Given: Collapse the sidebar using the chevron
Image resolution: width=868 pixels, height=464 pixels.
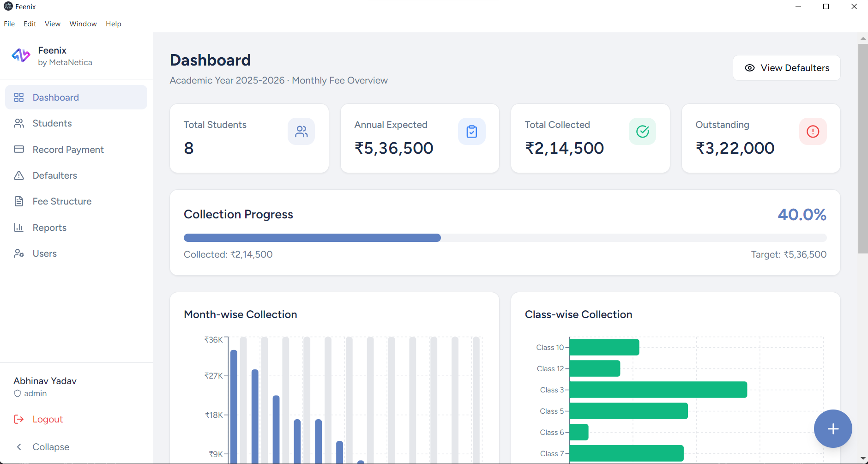Looking at the screenshot, I should point(19,447).
